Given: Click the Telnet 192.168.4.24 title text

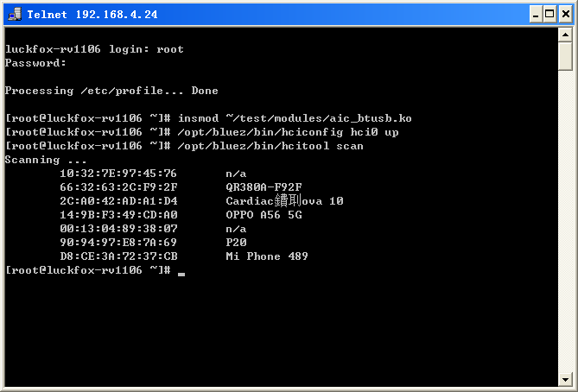Looking at the screenshot, I should [92, 15].
